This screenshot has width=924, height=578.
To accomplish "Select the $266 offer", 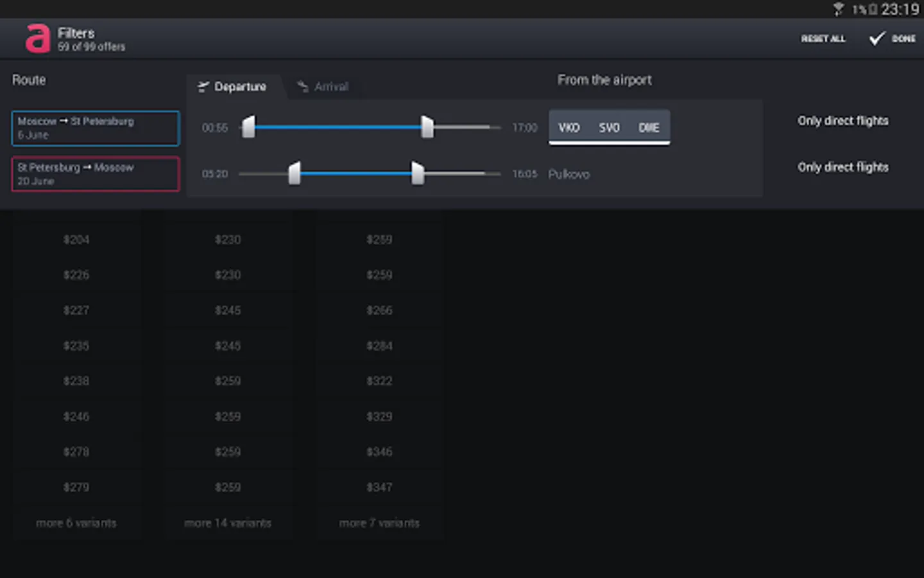I will point(379,310).
